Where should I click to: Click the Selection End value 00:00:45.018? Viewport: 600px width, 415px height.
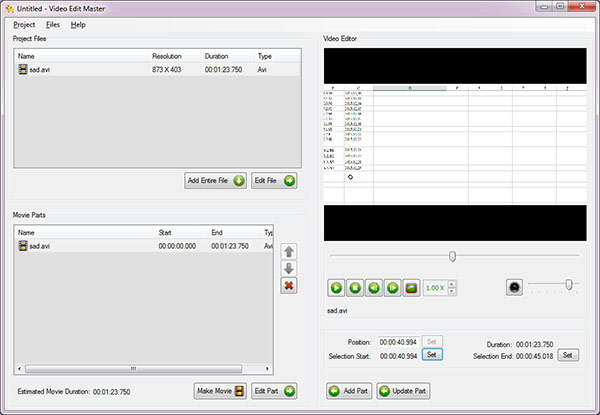(534, 356)
